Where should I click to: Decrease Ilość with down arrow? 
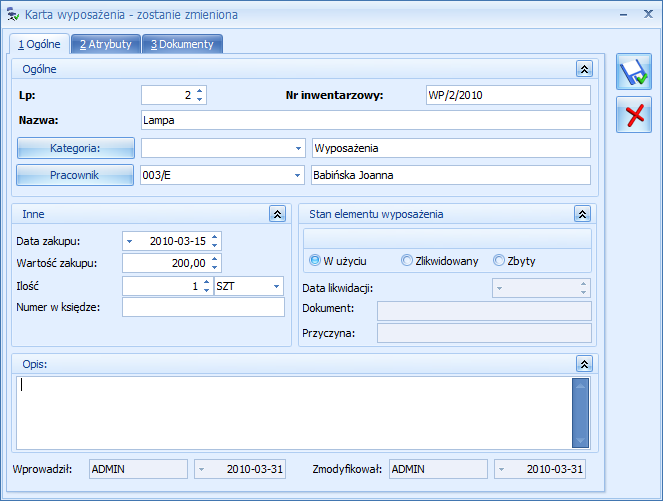206,290
